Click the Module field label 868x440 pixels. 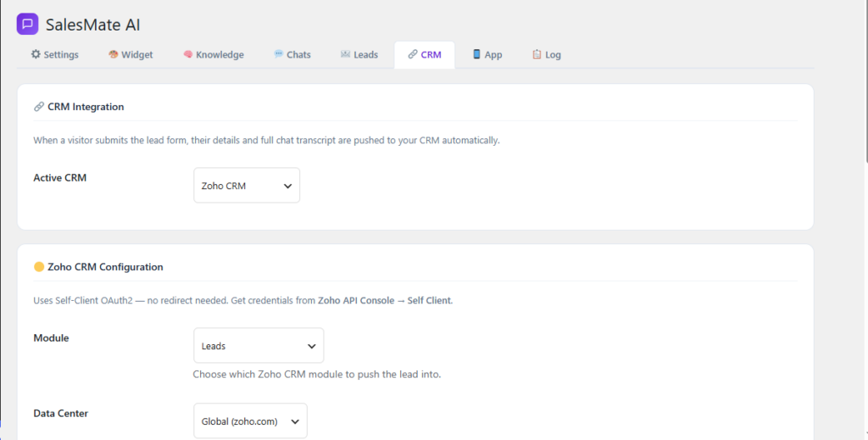51,337
